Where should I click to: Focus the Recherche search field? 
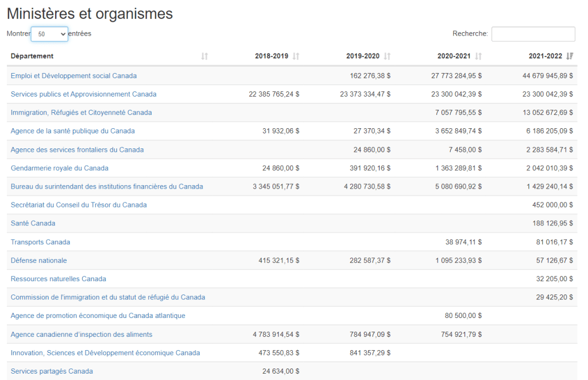click(x=533, y=34)
